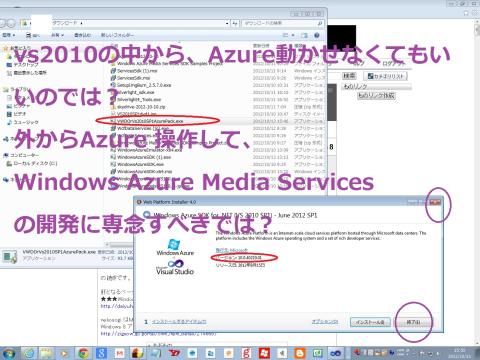Screen dimensions: 480x360
Task: Click New Folder in Explorer toolbar
Action: [117, 35]
